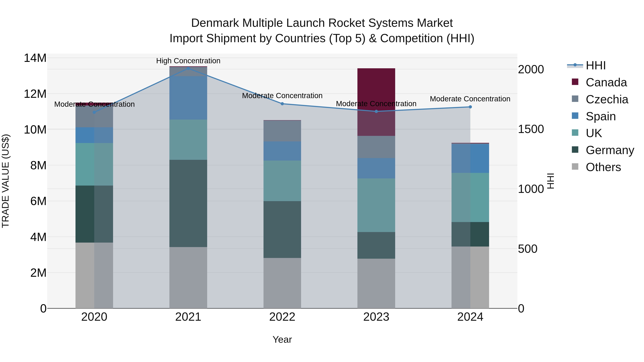Click the 2020 HHI line marker
The height and width of the screenshot is (362, 644).
[94, 112]
